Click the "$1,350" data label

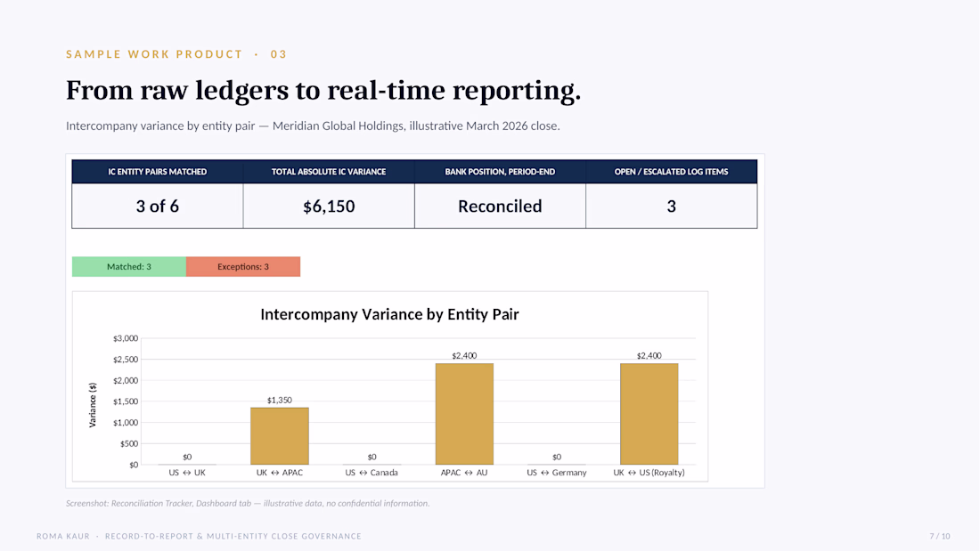pyautogui.click(x=280, y=401)
